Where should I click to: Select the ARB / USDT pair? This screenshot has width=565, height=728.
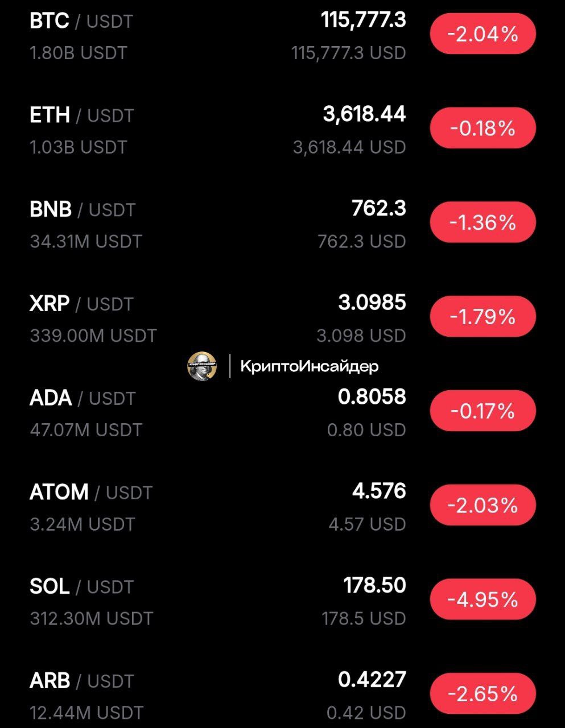(x=282, y=694)
